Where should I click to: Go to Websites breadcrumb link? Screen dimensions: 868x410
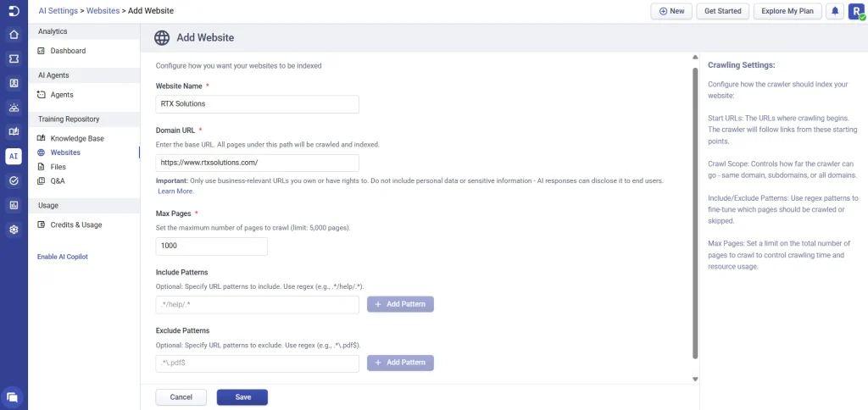(x=103, y=10)
